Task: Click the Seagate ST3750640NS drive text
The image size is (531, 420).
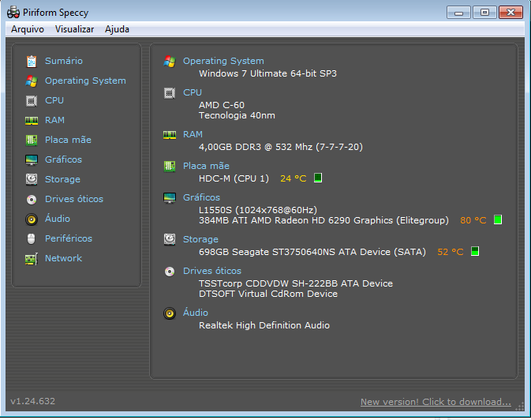Action: click(x=312, y=252)
